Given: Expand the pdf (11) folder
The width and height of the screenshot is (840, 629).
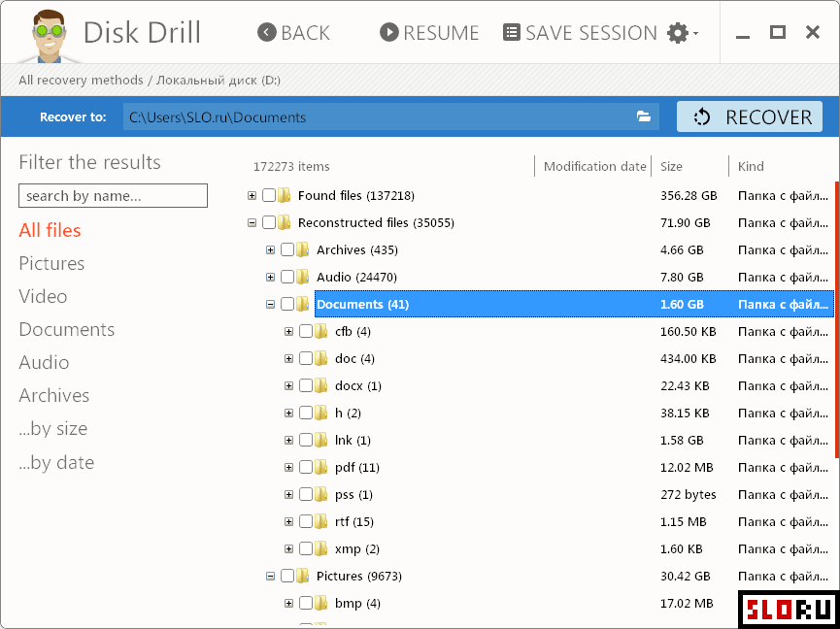Looking at the screenshot, I should point(288,468).
